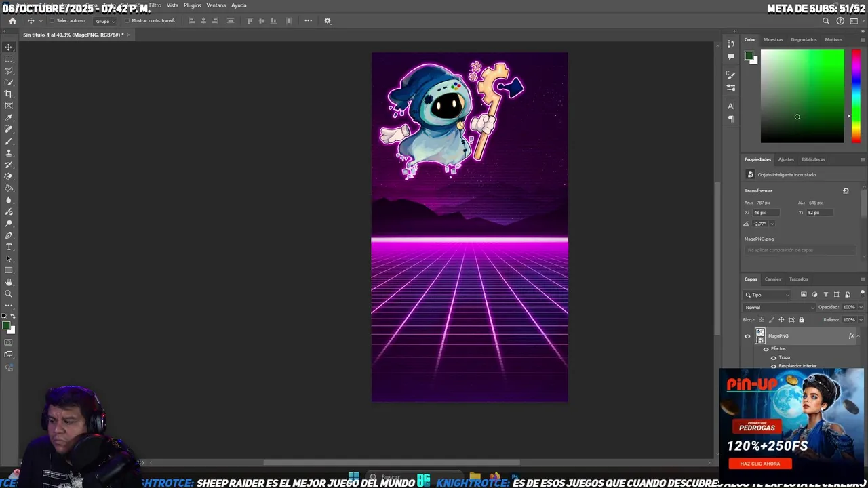The width and height of the screenshot is (868, 488).
Task: Open the Grupo dropdown in options bar
Action: coord(104,21)
